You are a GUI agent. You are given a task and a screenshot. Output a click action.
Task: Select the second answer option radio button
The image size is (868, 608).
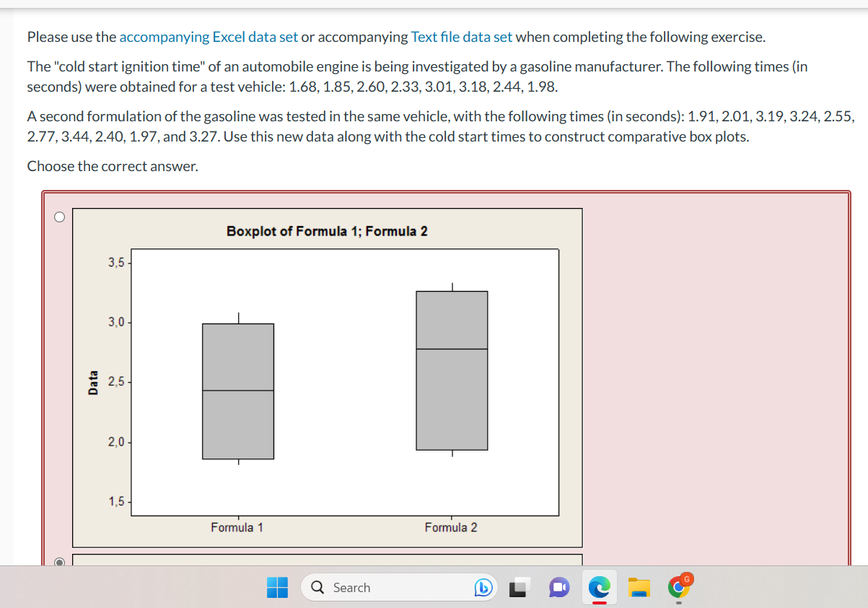click(x=59, y=561)
